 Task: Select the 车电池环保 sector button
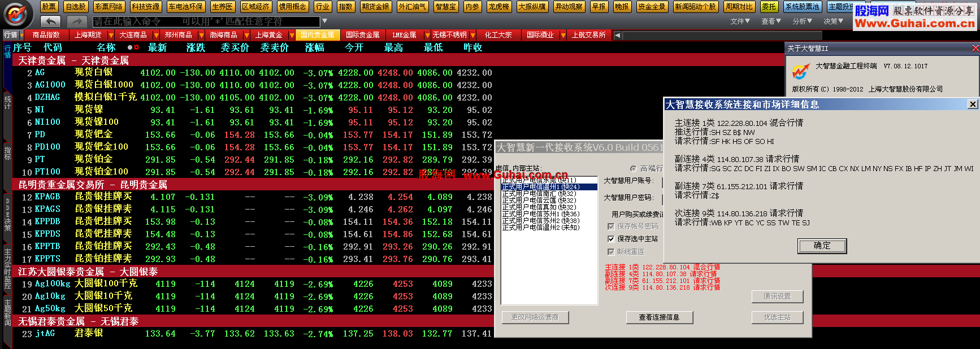click(185, 7)
